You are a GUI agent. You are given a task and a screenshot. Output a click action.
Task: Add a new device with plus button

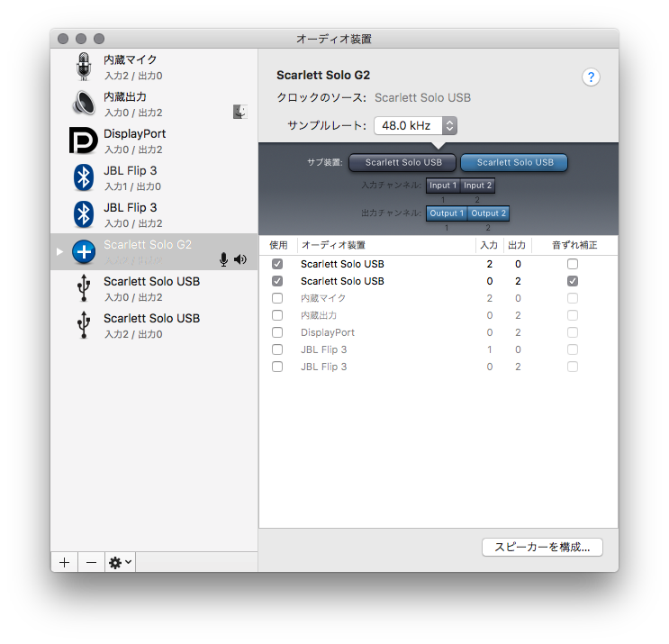tap(65, 562)
